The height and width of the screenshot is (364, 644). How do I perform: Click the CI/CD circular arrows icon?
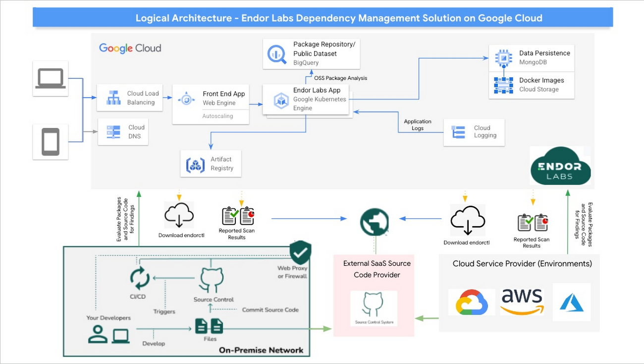(140, 278)
